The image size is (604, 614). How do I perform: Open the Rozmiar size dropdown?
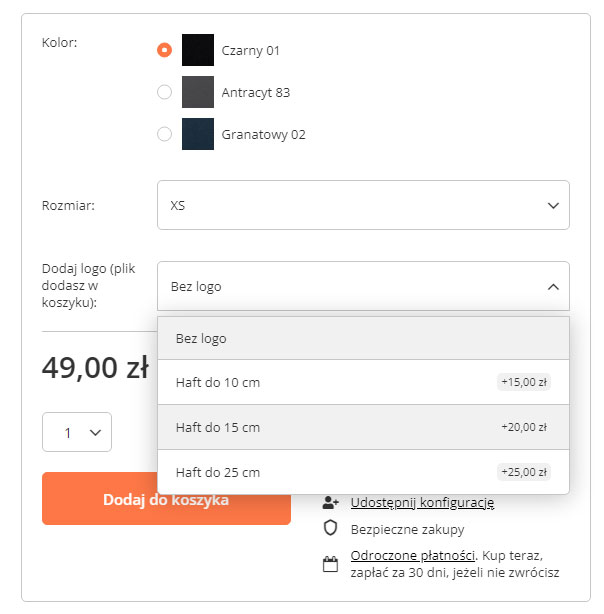363,205
